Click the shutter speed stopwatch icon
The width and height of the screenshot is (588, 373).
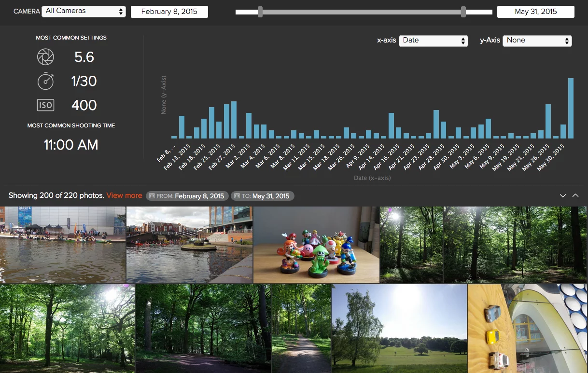point(45,81)
